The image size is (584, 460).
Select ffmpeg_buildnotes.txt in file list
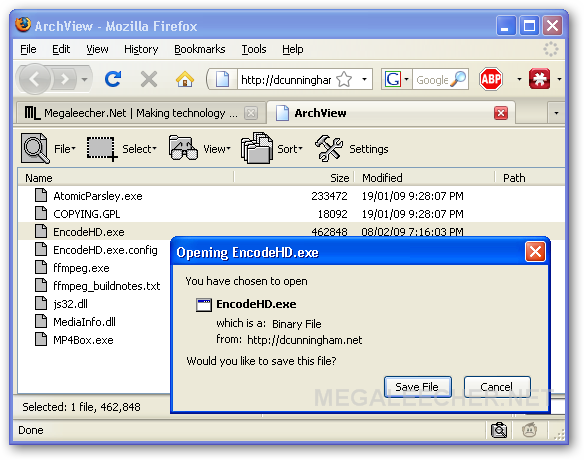[x=107, y=286]
